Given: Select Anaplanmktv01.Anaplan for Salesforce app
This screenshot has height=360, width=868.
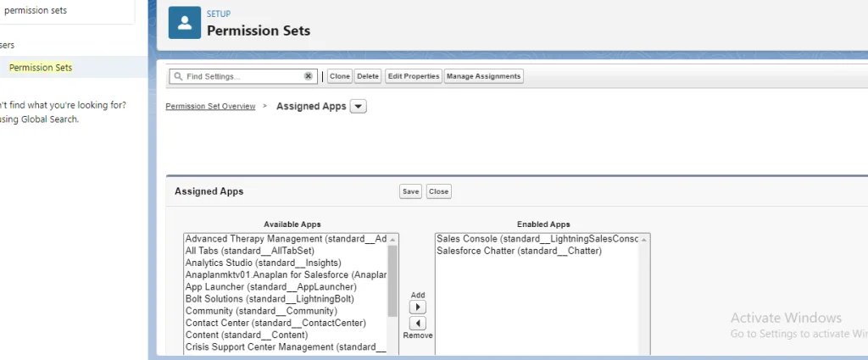Looking at the screenshot, I should pyautogui.click(x=287, y=274).
